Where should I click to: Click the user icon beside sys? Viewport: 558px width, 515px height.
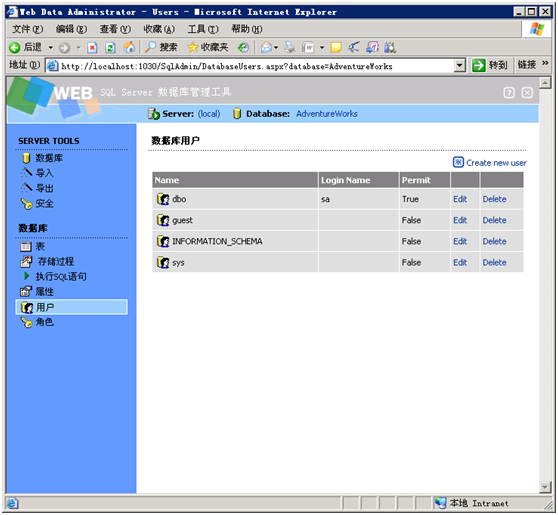(x=163, y=263)
